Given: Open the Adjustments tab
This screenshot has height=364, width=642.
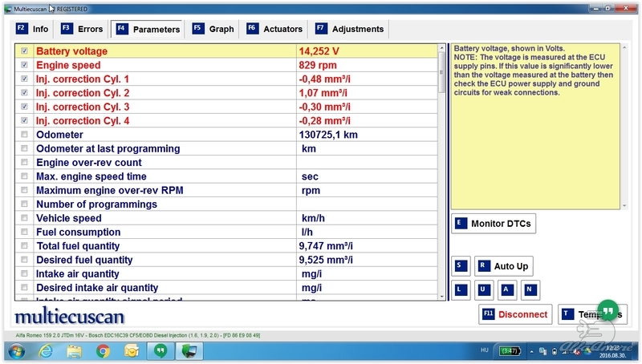Looking at the screenshot, I should 350,29.
